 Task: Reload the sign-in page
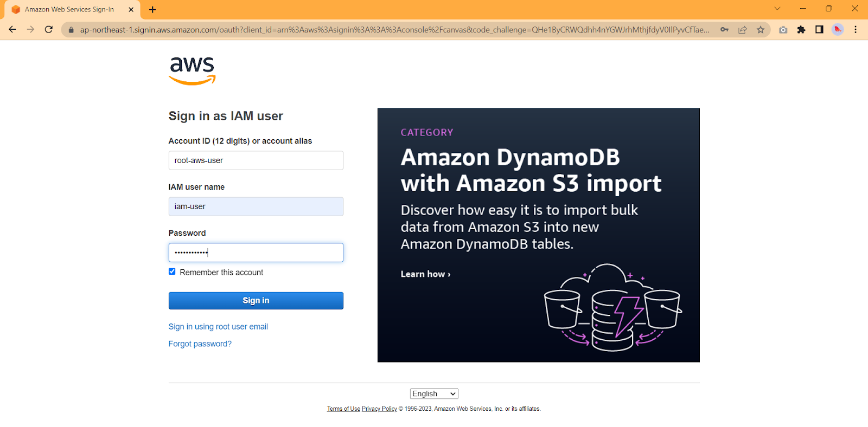49,29
